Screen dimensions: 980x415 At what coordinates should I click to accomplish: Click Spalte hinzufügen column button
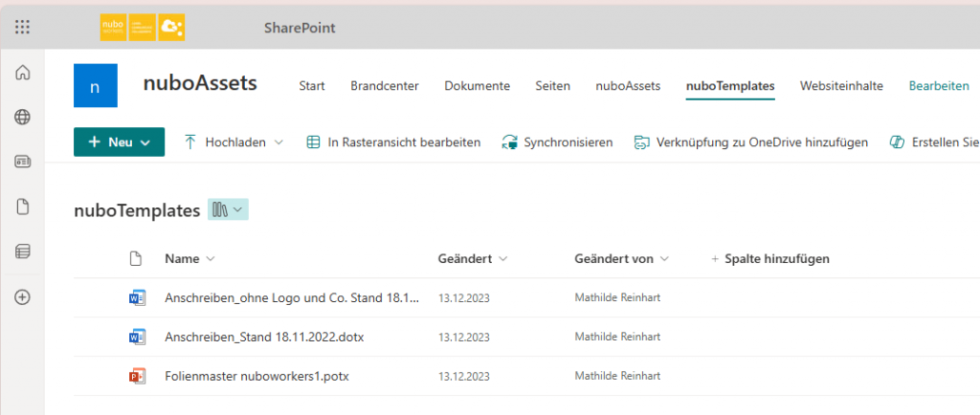pyautogui.click(x=770, y=258)
